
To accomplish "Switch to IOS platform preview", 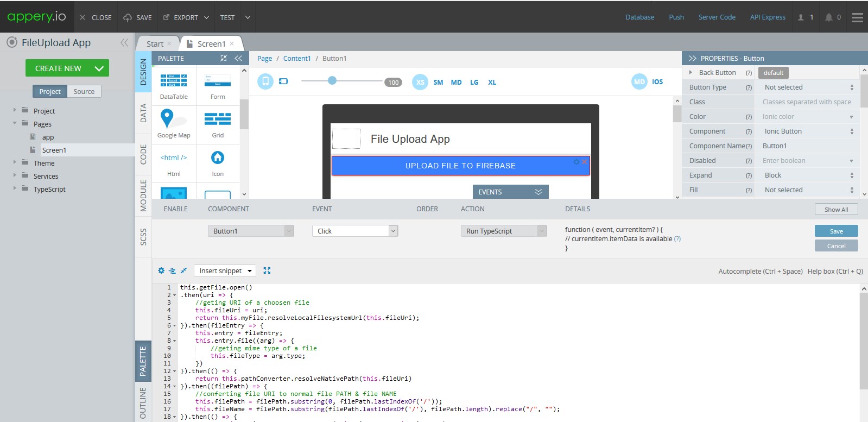I will (657, 82).
